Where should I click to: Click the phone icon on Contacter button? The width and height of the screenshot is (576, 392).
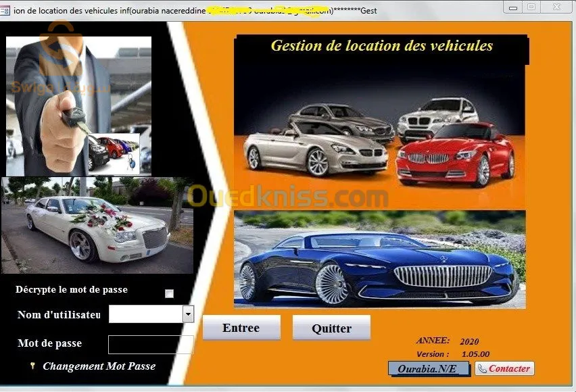pos(481,368)
